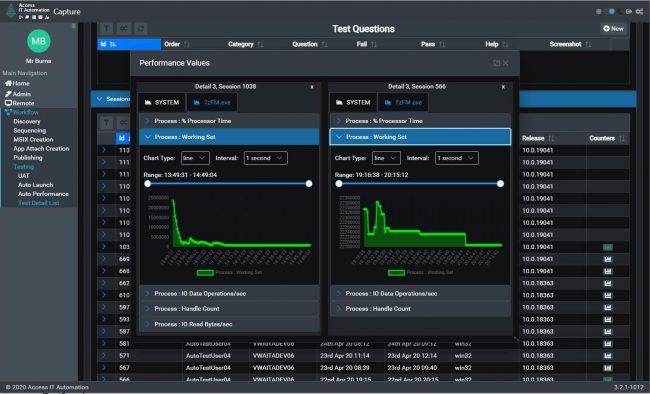
Task: Open Chart Type dropdown in Session 1038 panel
Action: [195, 158]
